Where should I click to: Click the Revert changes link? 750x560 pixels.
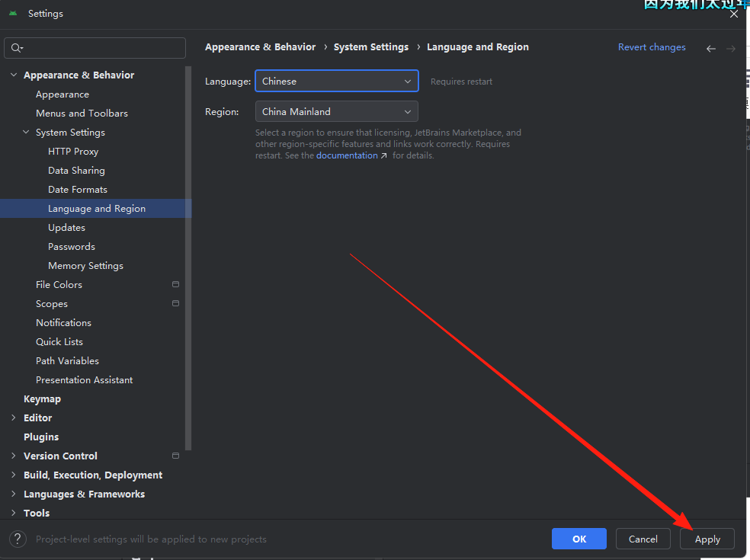[x=652, y=47]
